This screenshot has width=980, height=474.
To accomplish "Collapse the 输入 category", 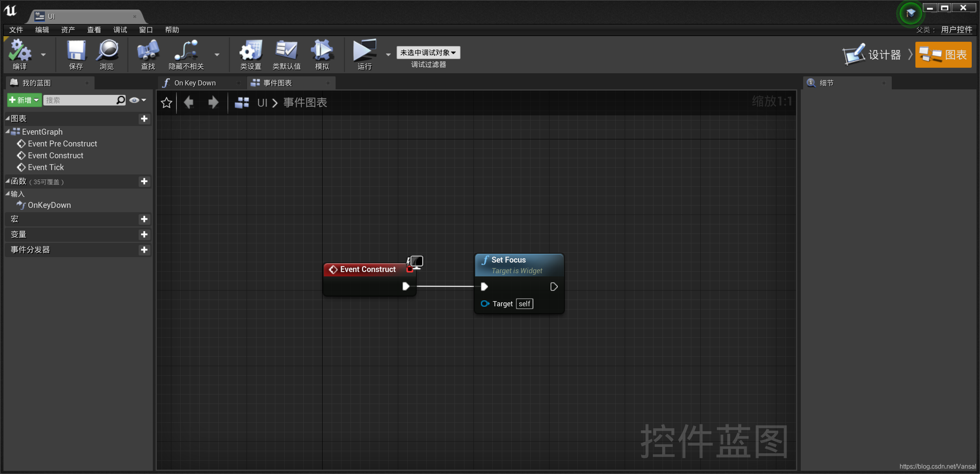I will point(7,194).
